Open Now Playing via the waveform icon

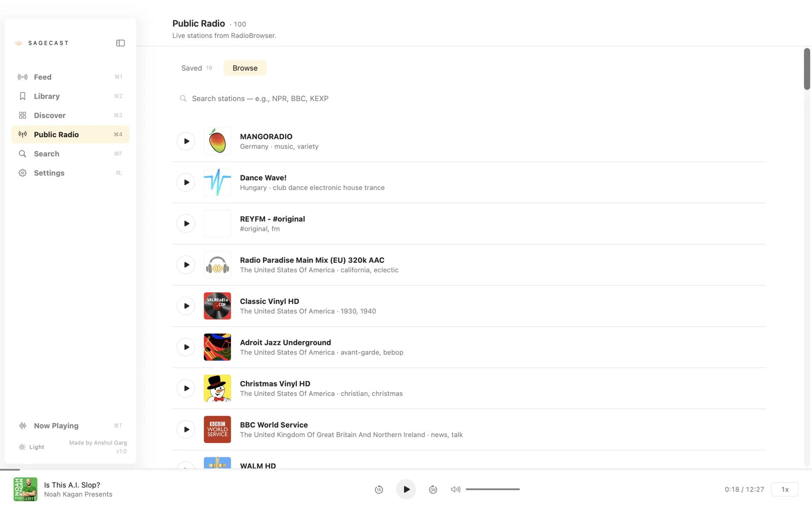22,426
